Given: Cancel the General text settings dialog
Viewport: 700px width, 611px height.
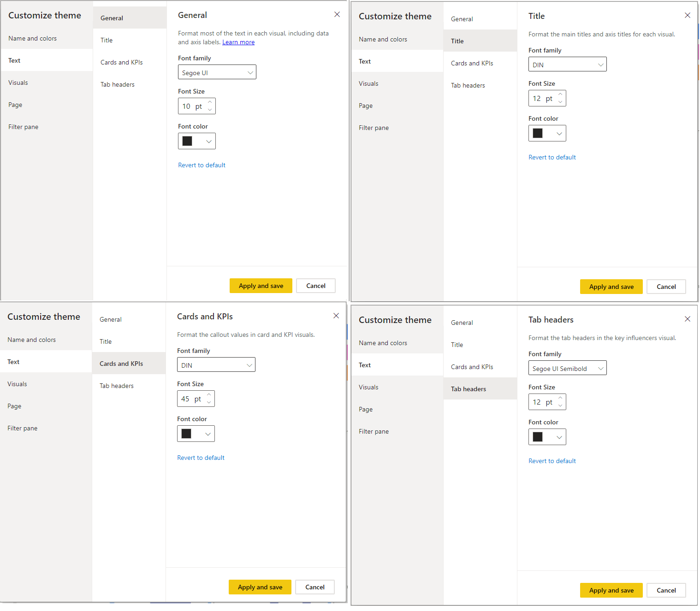Looking at the screenshot, I should pyautogui.click(x=315, y=286).
